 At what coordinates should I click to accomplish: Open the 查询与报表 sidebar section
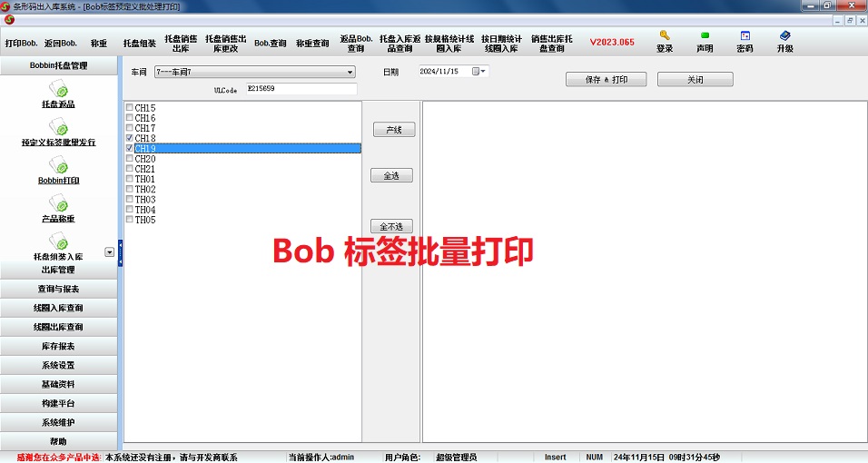[x=58, y=289]
